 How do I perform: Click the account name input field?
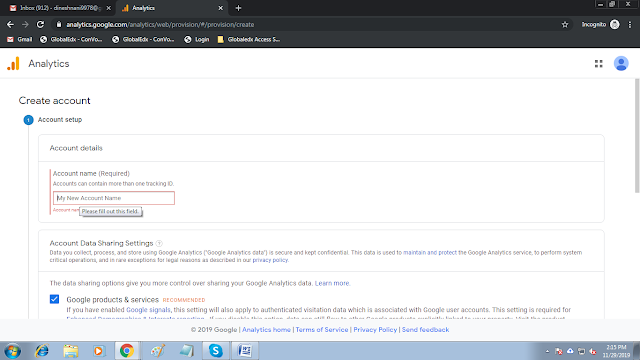[x=114, y=198]
